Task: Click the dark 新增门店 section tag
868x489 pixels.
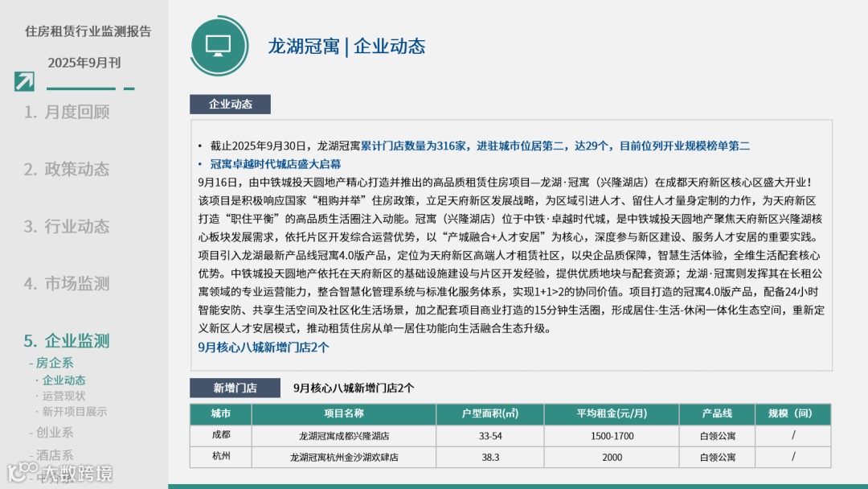Action: point(235,388)
